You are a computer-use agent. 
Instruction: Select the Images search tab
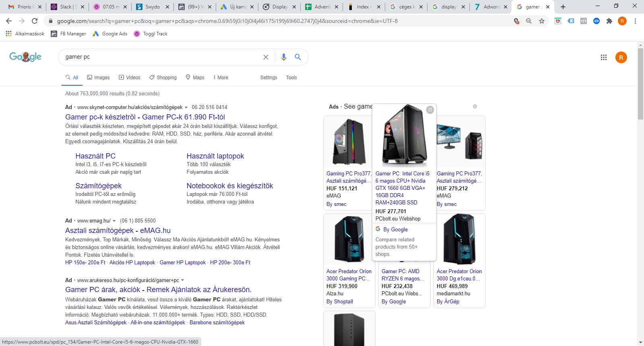pos(98,78)
